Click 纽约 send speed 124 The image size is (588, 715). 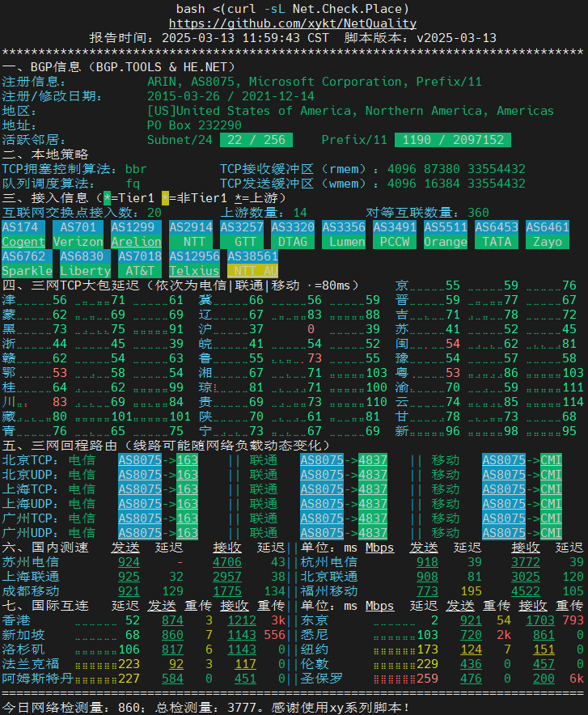pyautogui.click(x=471, y=649)
